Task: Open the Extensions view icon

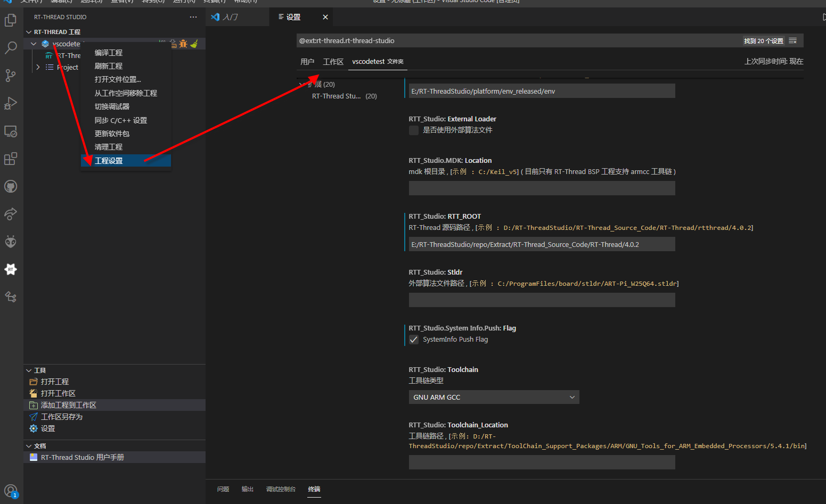Action: (x=11, y=159)
